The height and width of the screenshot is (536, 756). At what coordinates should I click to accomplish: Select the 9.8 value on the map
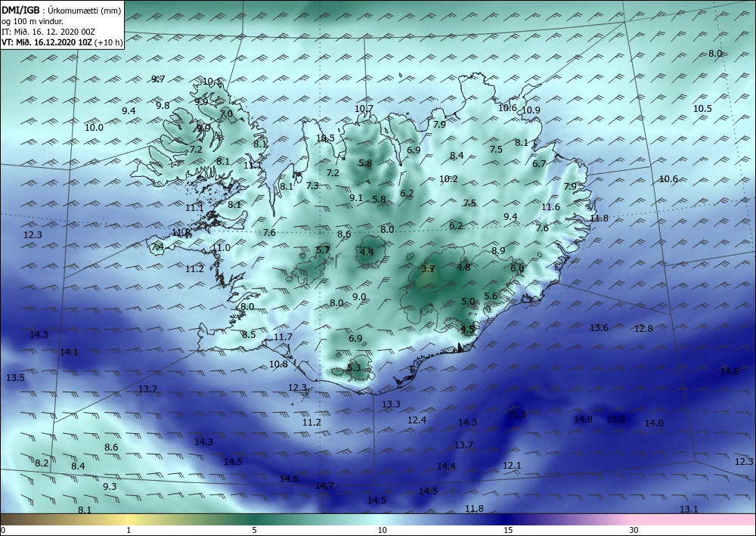163,106
